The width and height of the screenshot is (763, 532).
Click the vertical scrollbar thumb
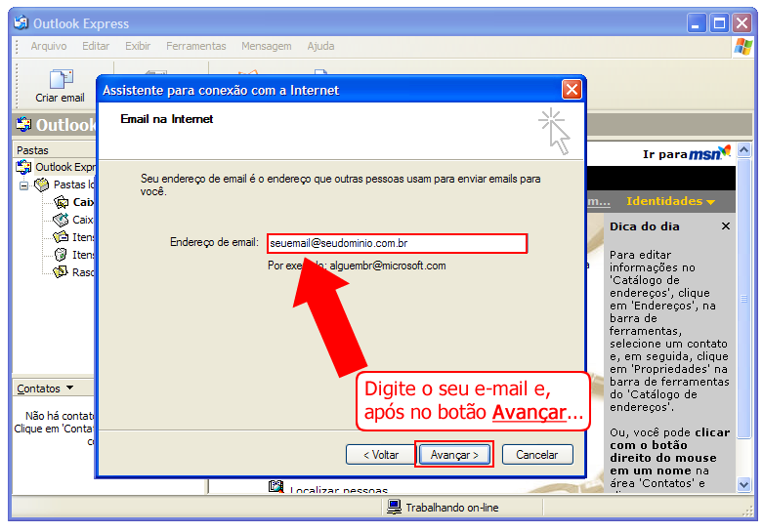pos(743,299)
